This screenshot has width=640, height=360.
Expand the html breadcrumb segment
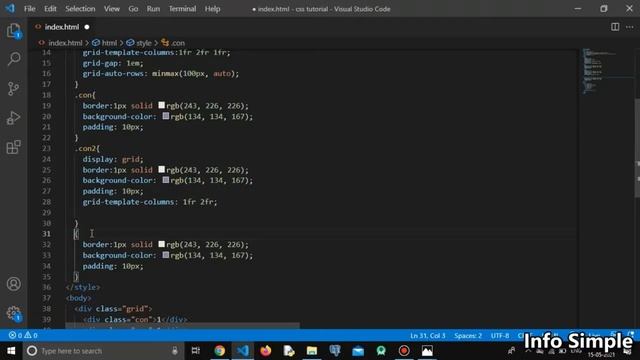point(109,42)
